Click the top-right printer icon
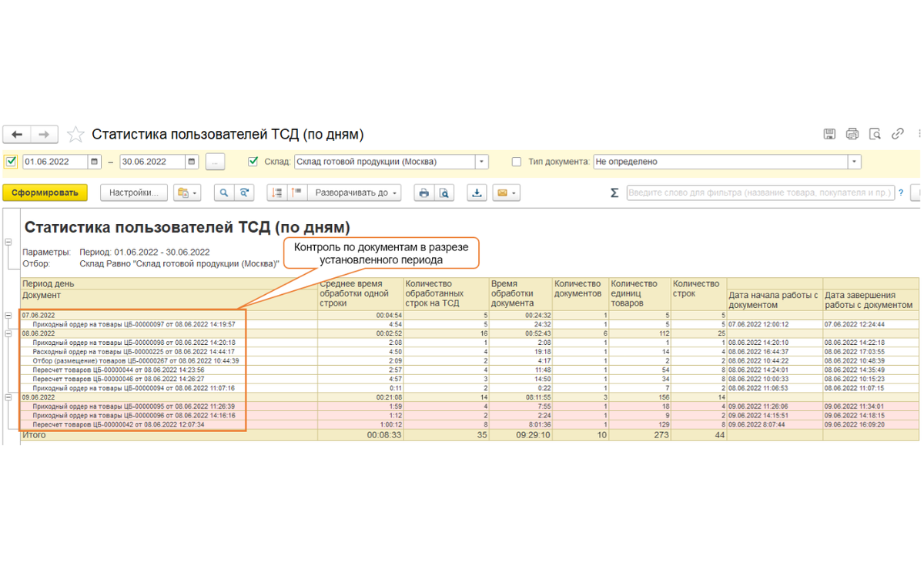Viewport: 924px width, 569px height. coord(852,134)
